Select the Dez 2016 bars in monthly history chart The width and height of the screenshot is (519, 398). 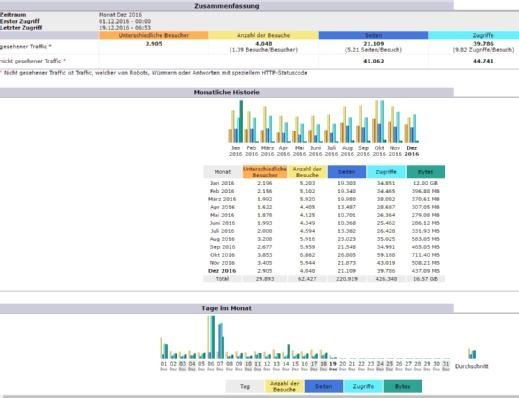click(411, 129)
